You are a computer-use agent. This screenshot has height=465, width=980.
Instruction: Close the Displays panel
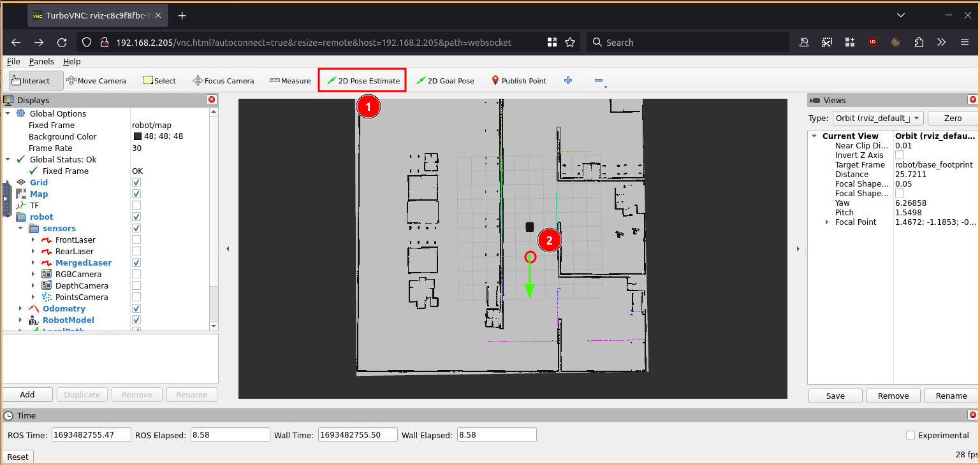[x=212, y=100]
